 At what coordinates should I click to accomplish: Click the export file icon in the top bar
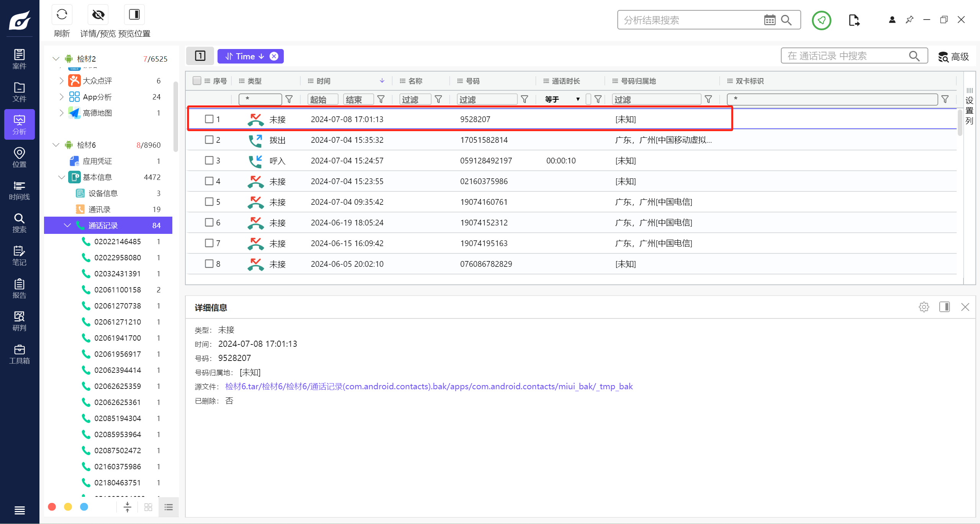[x=854, y=20]
